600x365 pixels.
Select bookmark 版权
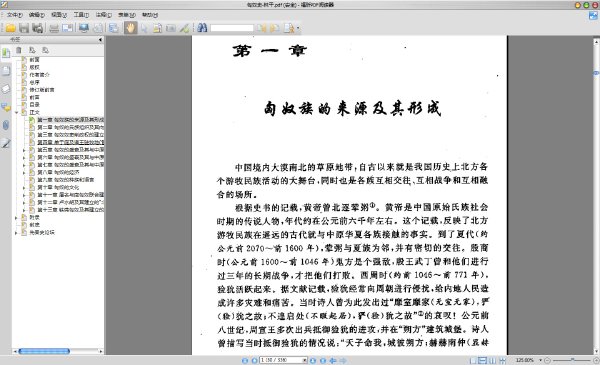[x=34, y=67]
